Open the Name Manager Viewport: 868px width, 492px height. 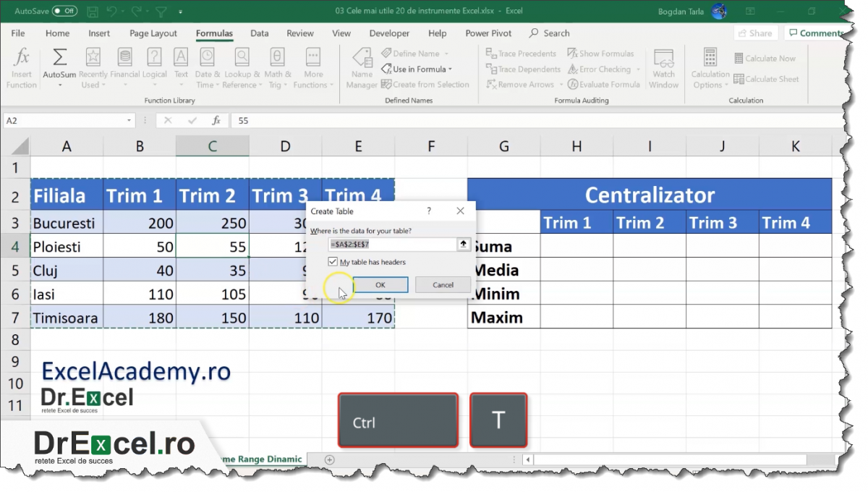click(x=362, y=67)
